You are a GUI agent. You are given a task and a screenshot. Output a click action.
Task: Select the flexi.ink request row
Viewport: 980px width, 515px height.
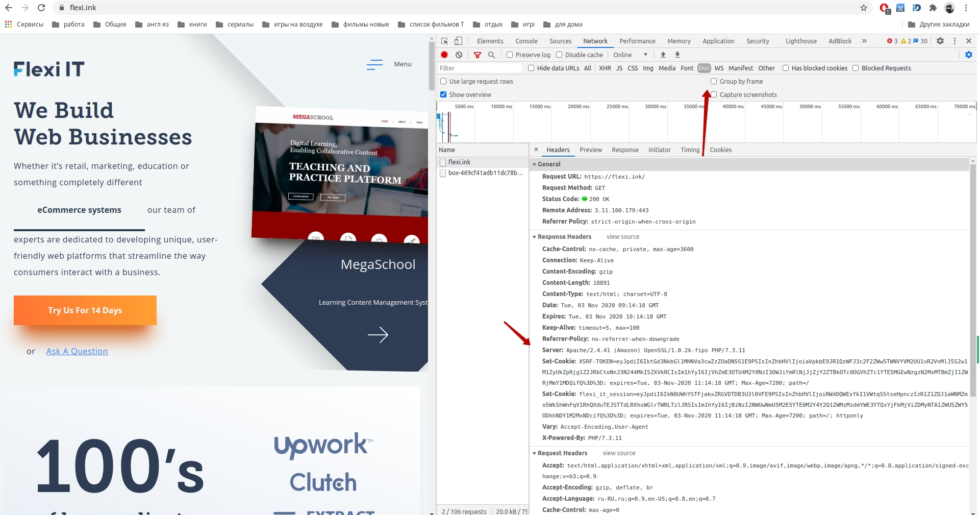pos(483,162)
